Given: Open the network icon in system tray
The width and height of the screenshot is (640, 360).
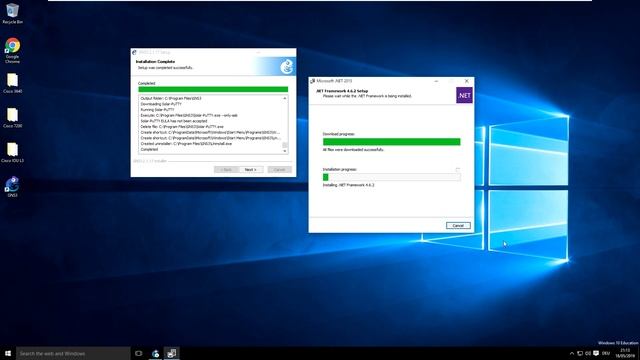Looking at the screenshot, I should [580, 353].
